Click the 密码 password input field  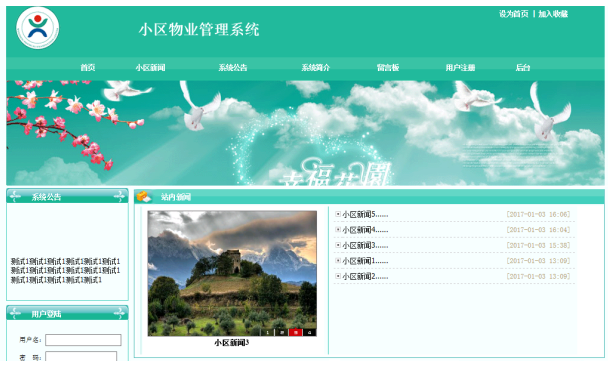tap(81, 356)
